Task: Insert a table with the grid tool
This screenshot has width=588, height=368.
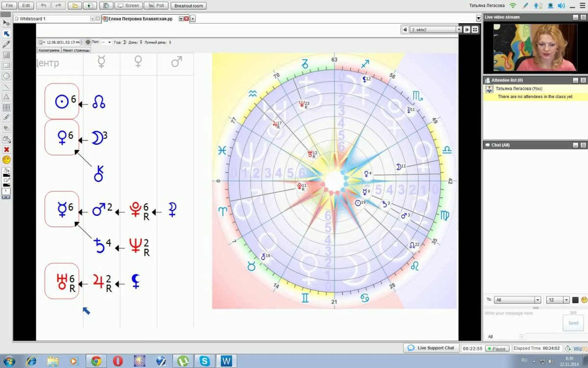Action: (x=6, y=107)
